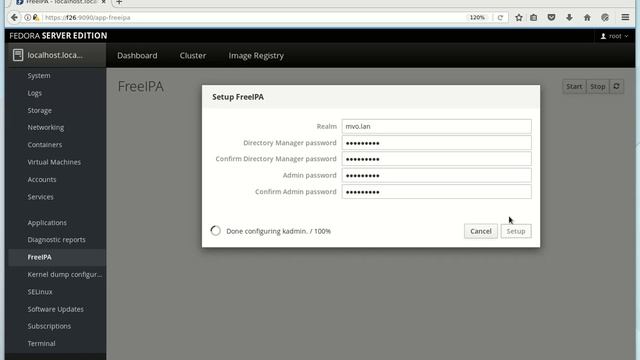Click the Start button for FreeIPA
The image size is (640, 360).
click(x=574, y=87)
